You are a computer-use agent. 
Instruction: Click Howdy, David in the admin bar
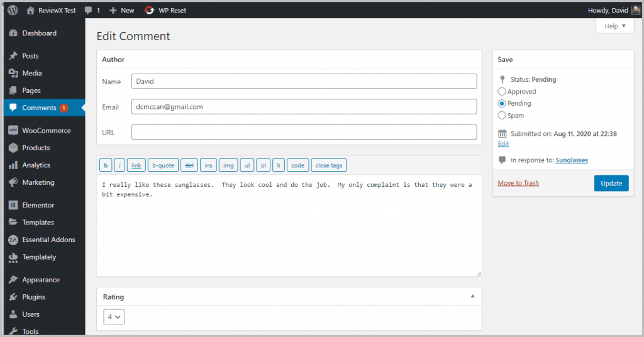[x=608, y=10]
